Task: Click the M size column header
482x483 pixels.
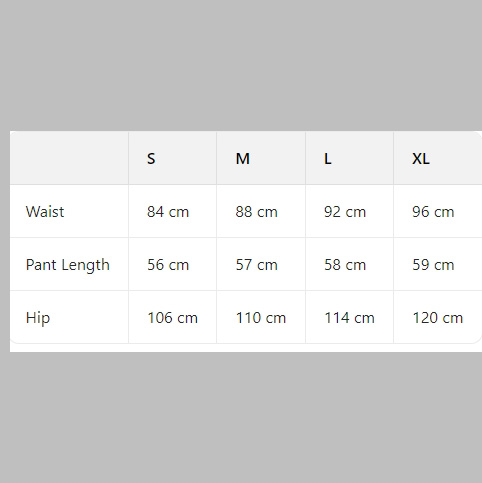Action: click(x=261, y=158)
